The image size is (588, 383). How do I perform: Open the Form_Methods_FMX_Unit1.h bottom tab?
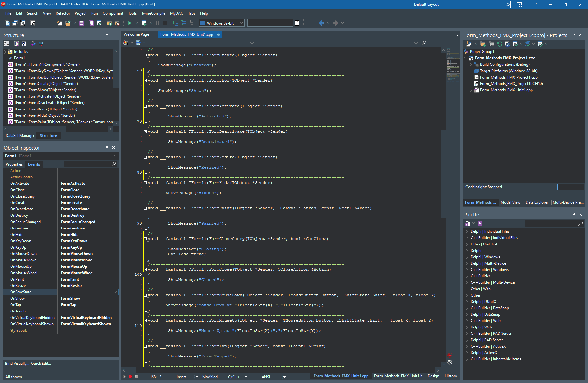tap(398, 376)
